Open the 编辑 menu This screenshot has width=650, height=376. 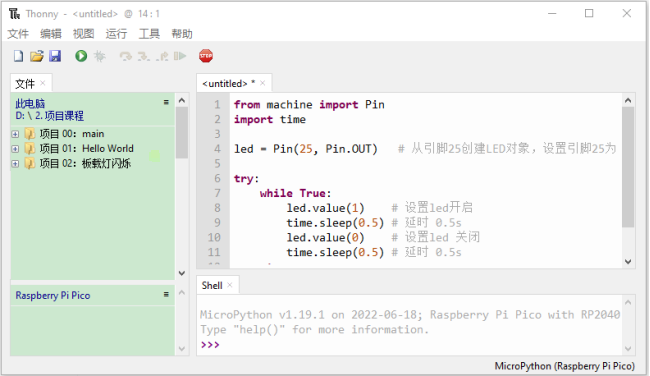click(x=51, y=34)
